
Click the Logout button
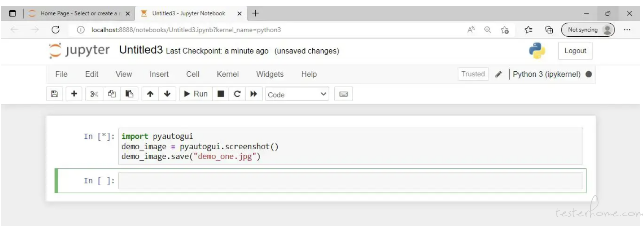coord(575,51)
